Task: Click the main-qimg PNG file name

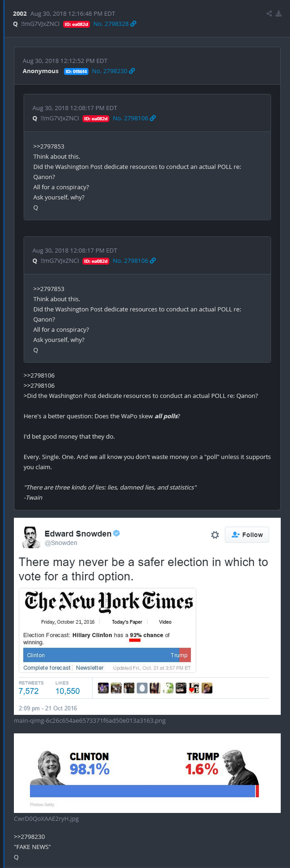Action: [x=89, y=720]
